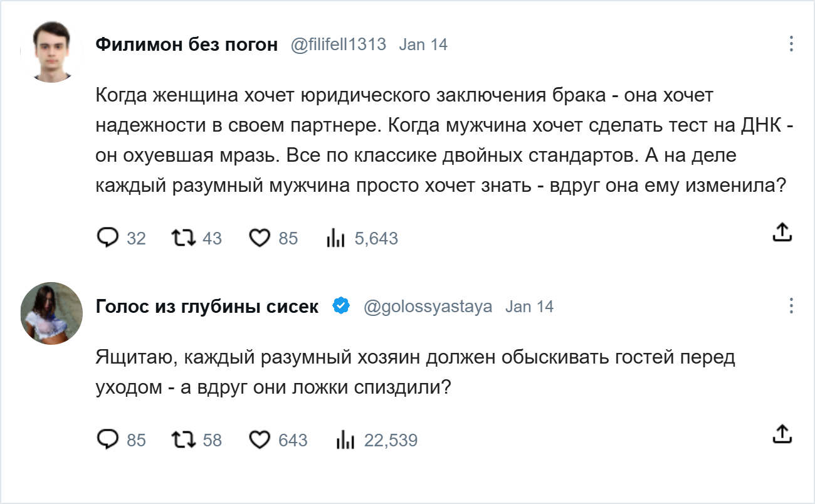The height and width of the screenshot is (504, 815).
Task: Retweet the first tweet with 43 retweets
Action: [x=184, y=238]
